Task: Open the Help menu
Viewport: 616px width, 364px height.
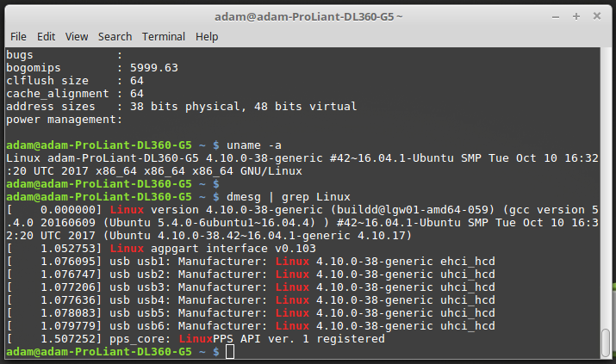Action: pos(207,37)
